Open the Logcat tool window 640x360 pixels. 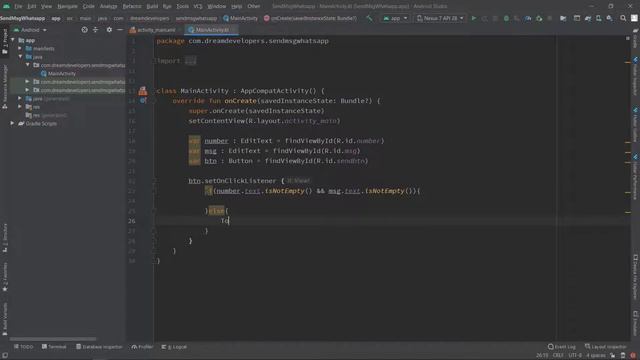pos(174,347)
